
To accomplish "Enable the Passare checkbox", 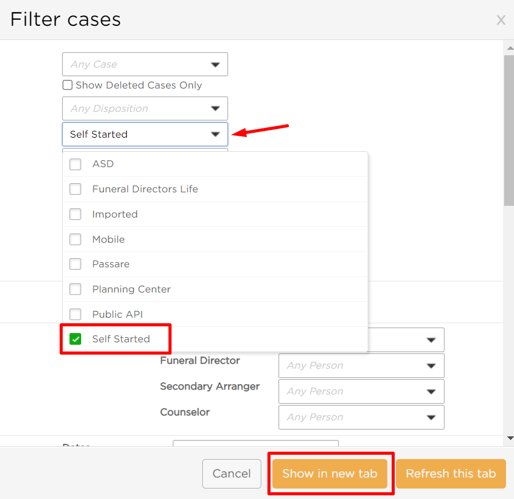I will click(x=75, y=264).
